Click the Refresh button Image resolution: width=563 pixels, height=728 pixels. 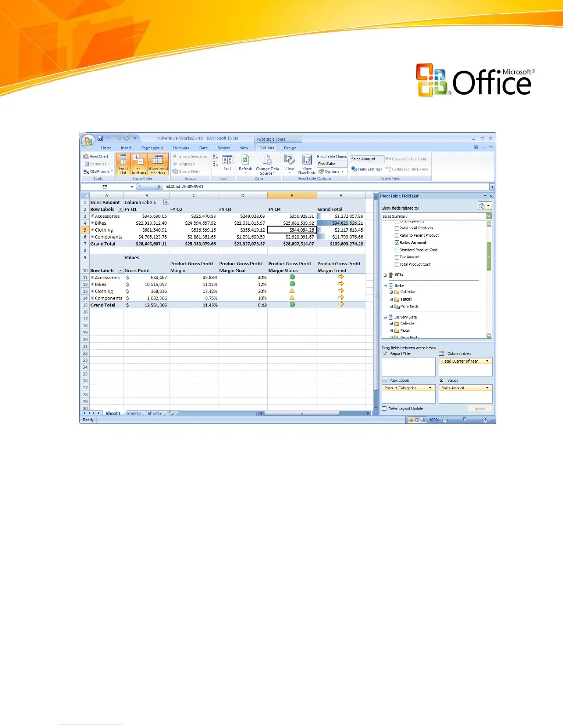(245, 164)
